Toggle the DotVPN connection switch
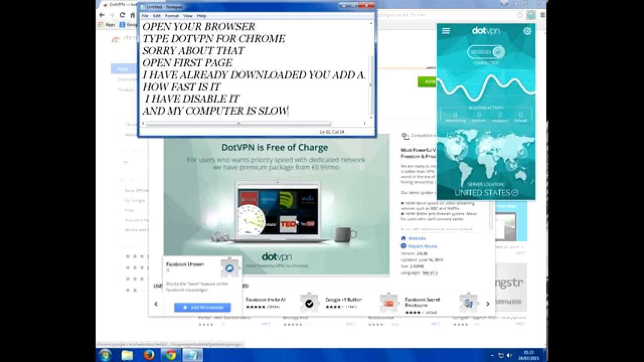The height and width of the screenshot is (362, 644). [498, 52]
